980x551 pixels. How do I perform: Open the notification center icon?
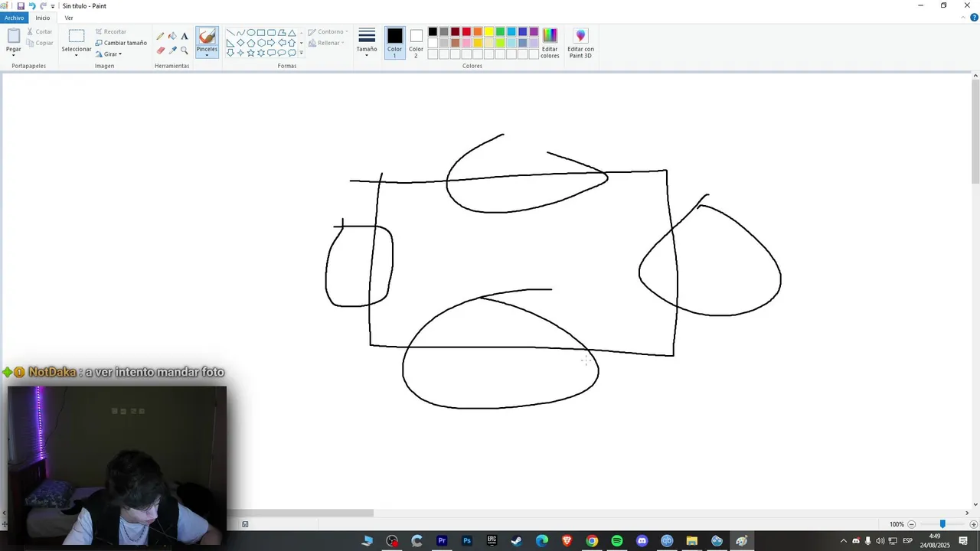[x=963, y=541]
